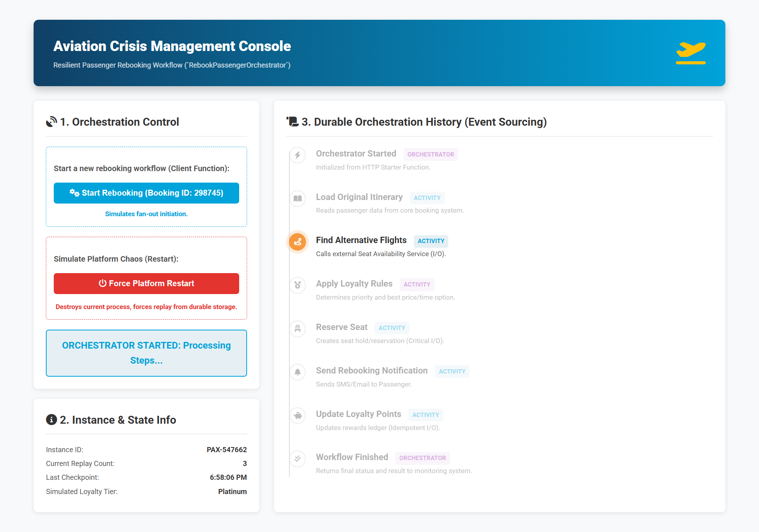
Task: Click the Start Rebooking button
Action: [x=146, y=193]
